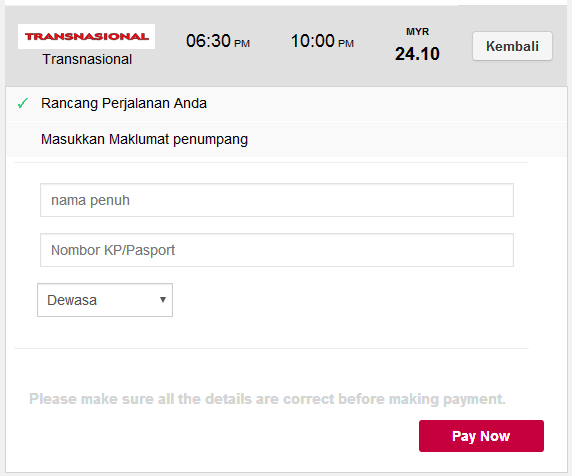
Task: Expand the Rancang Perjalanan Anda section
Action: [x=286, y=104]
